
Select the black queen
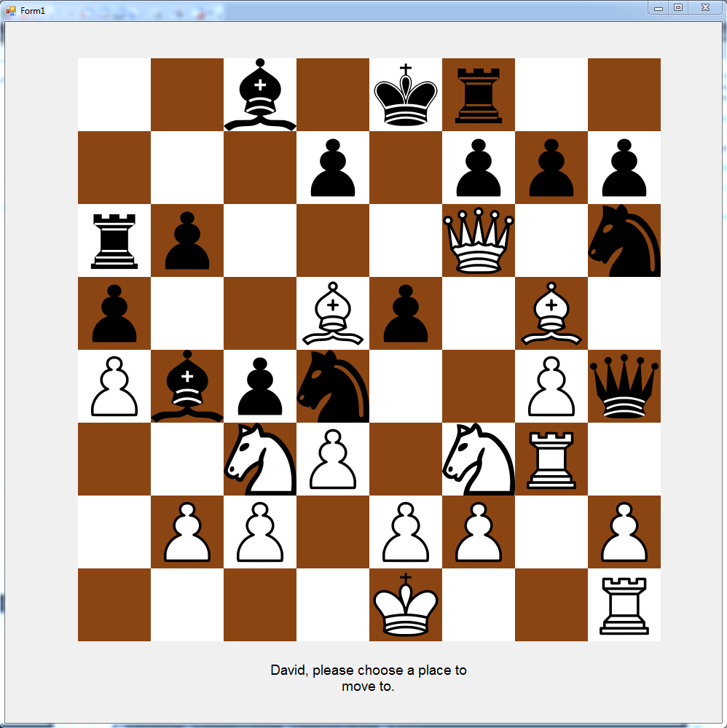point(624,386)
